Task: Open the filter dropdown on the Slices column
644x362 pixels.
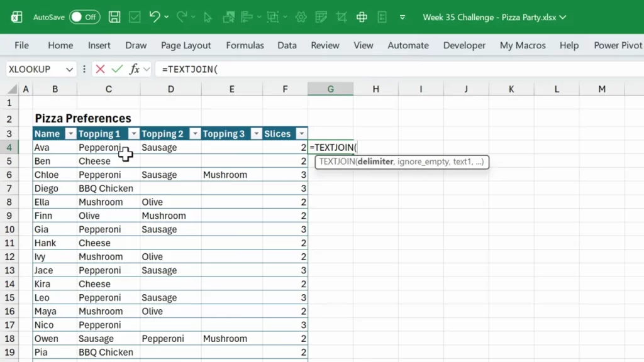Action: click(x=302, y=133)
